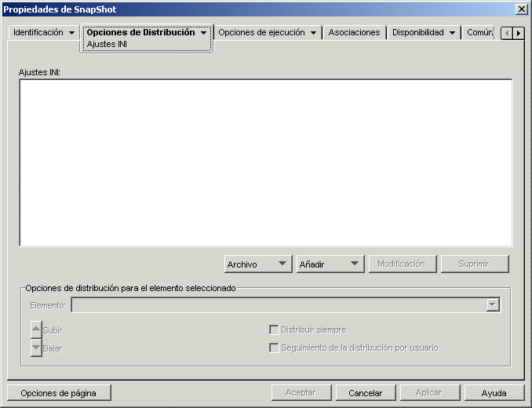Image resolution: width=532 pixels, height=408 pixels.
Task: Expand the Opciones de Distribución arrow
Action: coord(203,33)
